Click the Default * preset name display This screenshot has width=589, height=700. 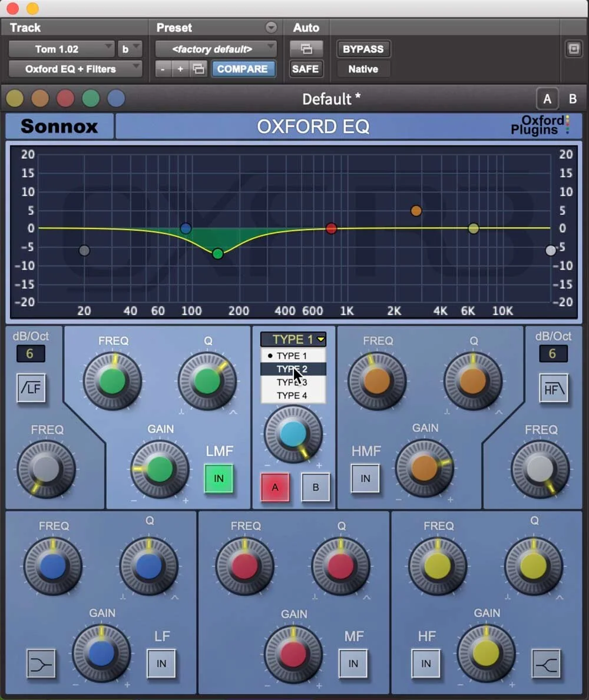331,99
